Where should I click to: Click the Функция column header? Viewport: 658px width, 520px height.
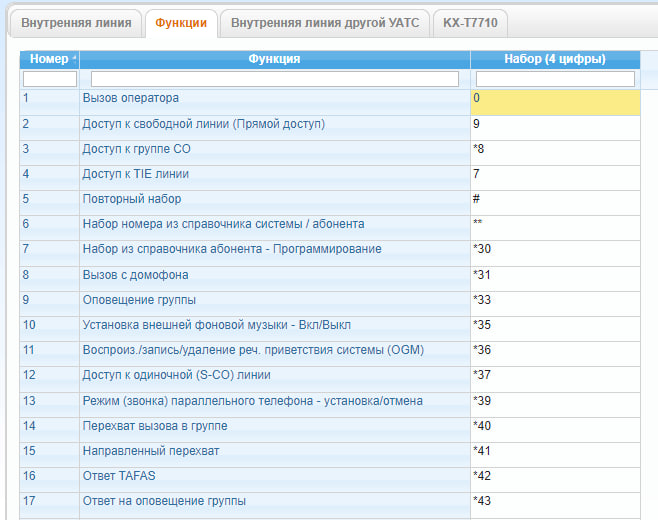pyautogui.click(x=274, y=59)
